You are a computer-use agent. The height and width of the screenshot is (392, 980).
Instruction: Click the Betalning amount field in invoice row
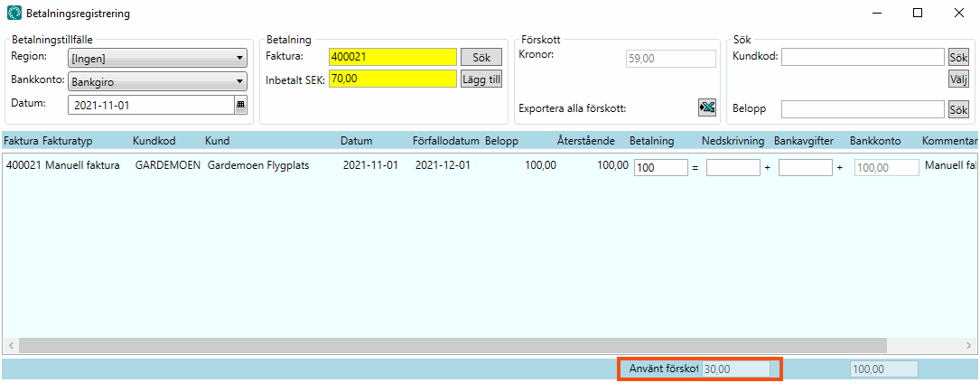coord(661,167)
